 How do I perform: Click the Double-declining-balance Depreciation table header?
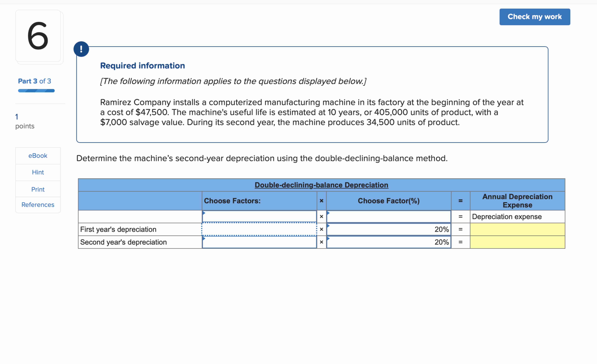click(321, 185)
